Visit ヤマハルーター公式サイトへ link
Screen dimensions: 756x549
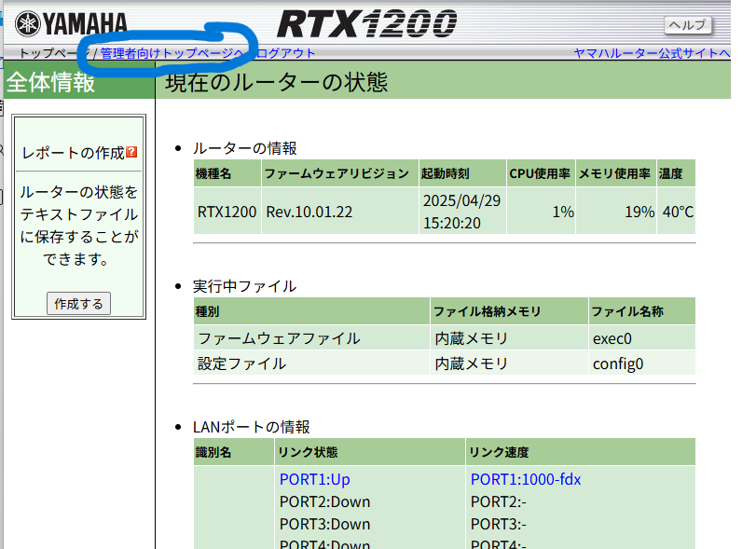pos(652,53)
